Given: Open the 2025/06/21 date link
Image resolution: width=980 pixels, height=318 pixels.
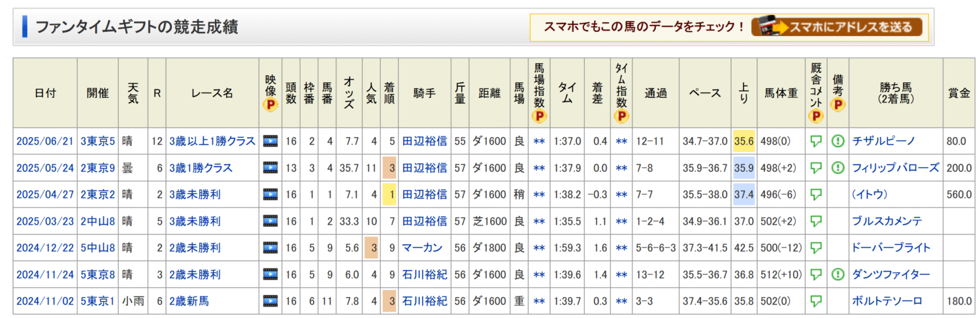Looking at the screenshot, I should pos(44,141).
